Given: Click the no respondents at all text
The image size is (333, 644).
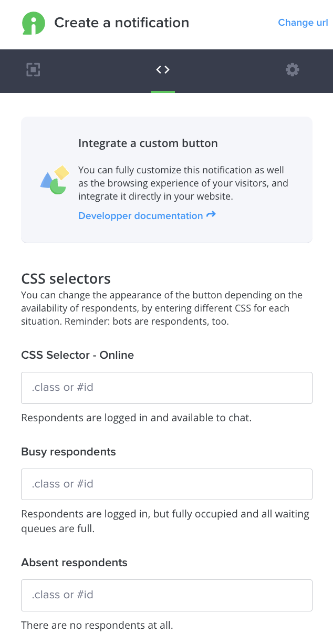Looking at the screenshot, I should (97, 626).
